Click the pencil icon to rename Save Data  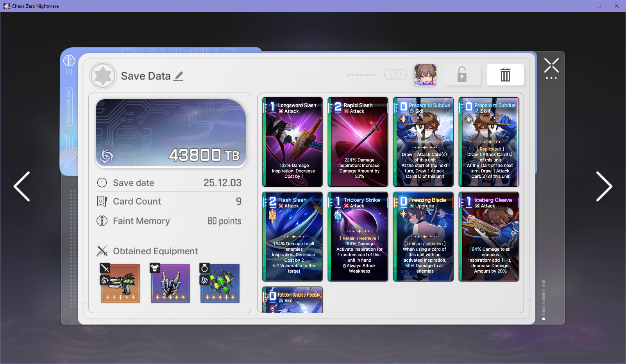click(x=179, y=76)
